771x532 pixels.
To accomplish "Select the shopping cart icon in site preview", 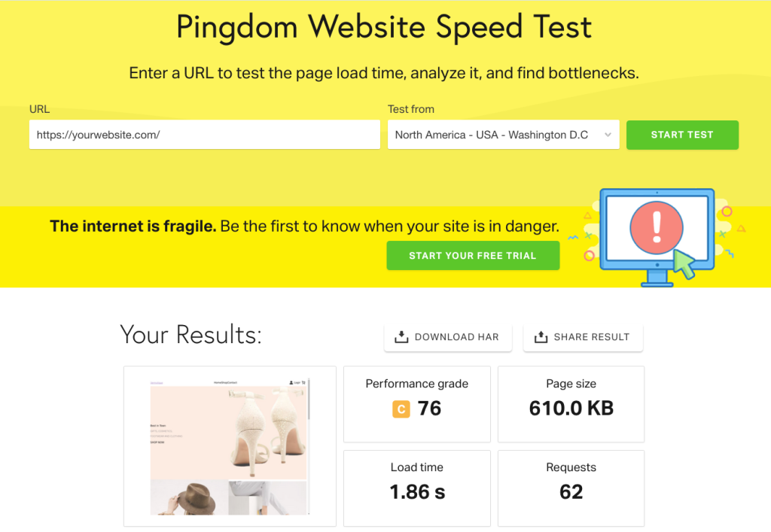I will click(x=303, y=382).
